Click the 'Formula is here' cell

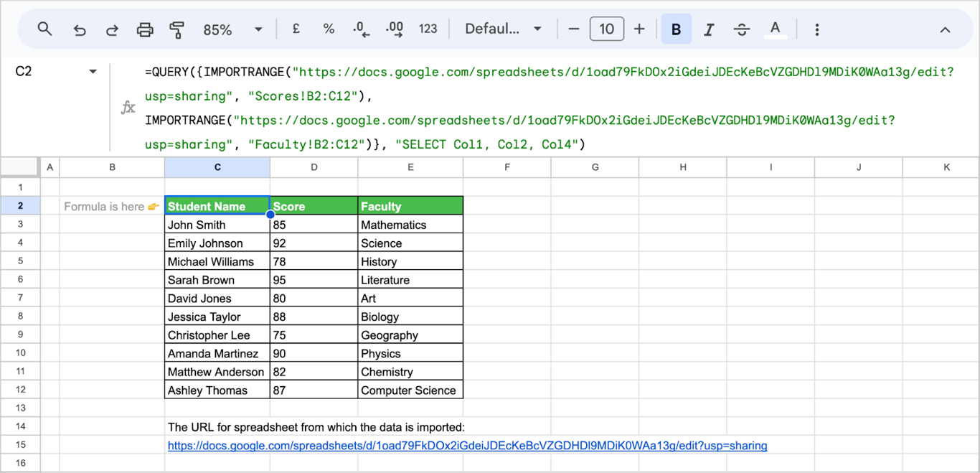tap(112, 206)
